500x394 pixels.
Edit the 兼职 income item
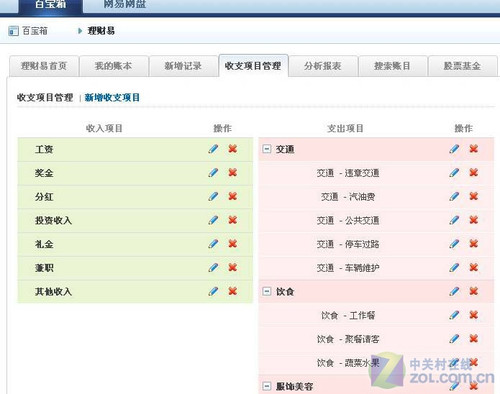[213, 267]
